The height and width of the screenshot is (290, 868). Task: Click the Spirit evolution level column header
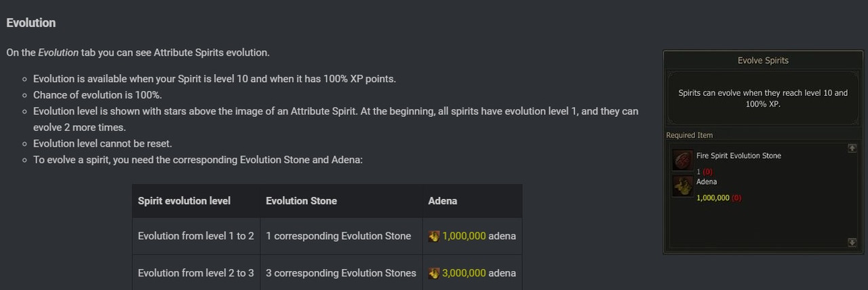(184, 201)
